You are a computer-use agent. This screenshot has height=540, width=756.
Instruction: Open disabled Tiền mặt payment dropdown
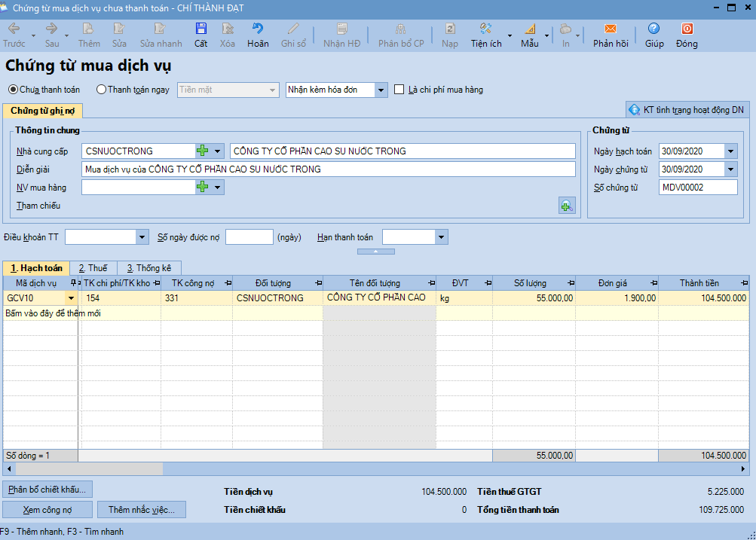[x=272, y=90]
